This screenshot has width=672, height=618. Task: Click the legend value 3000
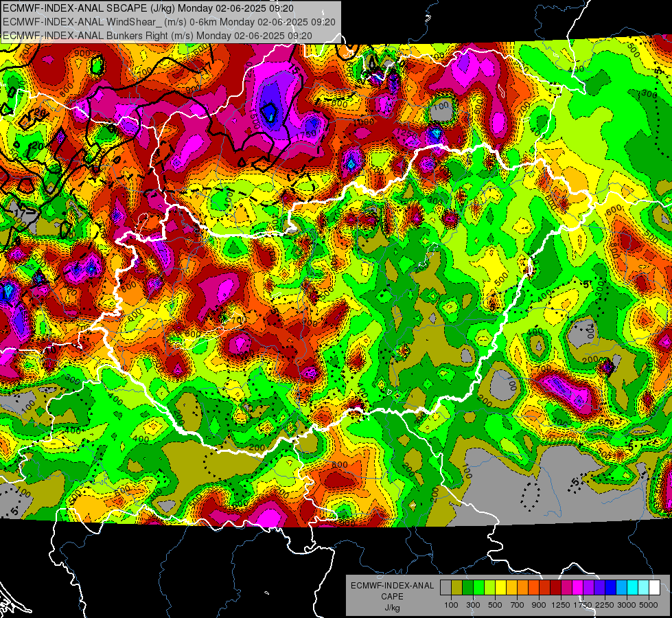pos(627,605)
